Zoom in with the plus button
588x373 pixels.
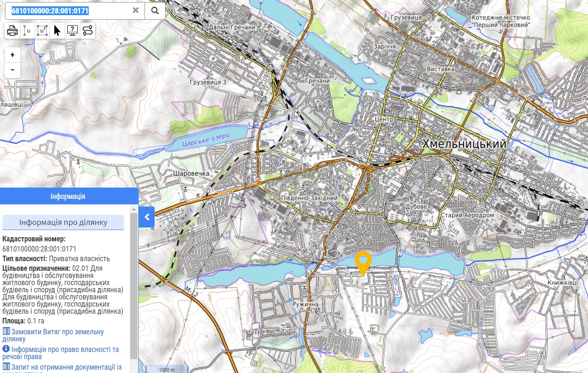click(x=13, y=55)
